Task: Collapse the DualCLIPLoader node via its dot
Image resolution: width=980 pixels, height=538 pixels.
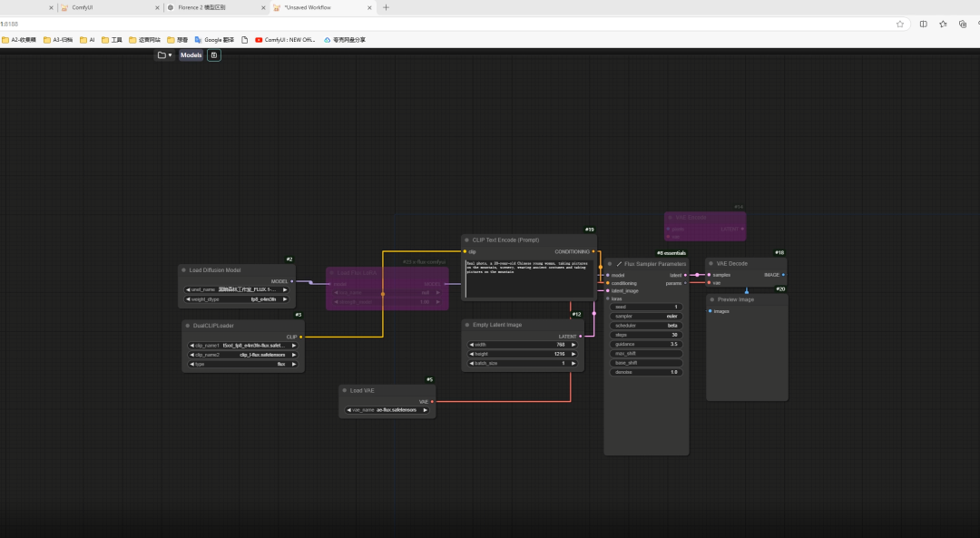Action: click(x=188, y=325)
